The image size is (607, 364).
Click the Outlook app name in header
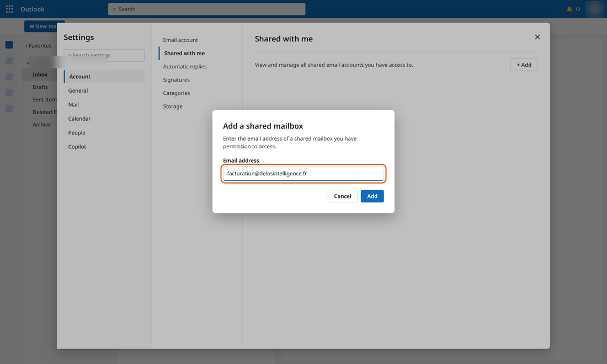33,9
